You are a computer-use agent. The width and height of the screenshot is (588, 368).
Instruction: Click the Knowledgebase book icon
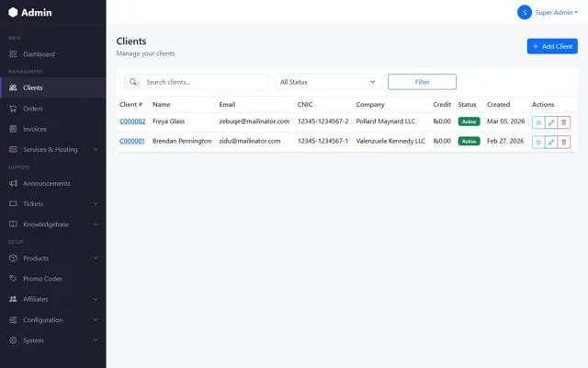pos(13,224)
